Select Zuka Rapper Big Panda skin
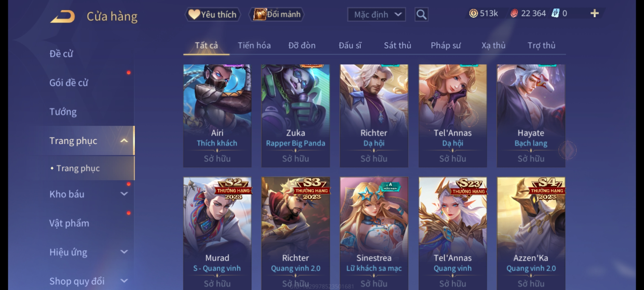Viewport: 644px width, 290px height. (x=295, y=116)
